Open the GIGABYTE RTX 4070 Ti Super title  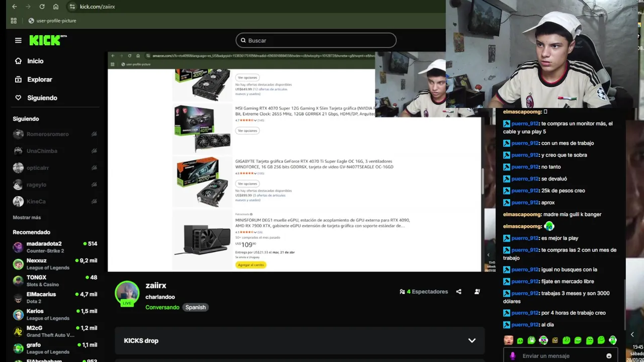coord(314,164)
